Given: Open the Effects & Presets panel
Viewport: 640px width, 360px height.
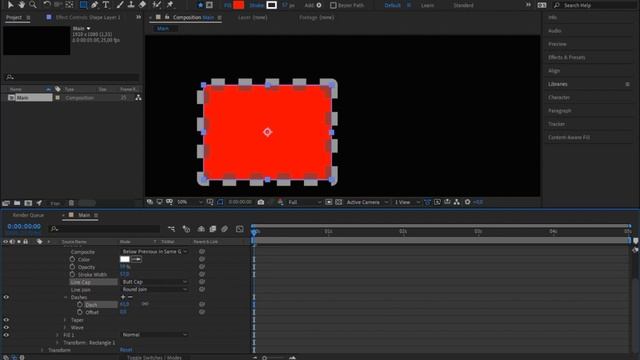Looking at the screenshot, I should pyautogui.click(x=567, y=58).
